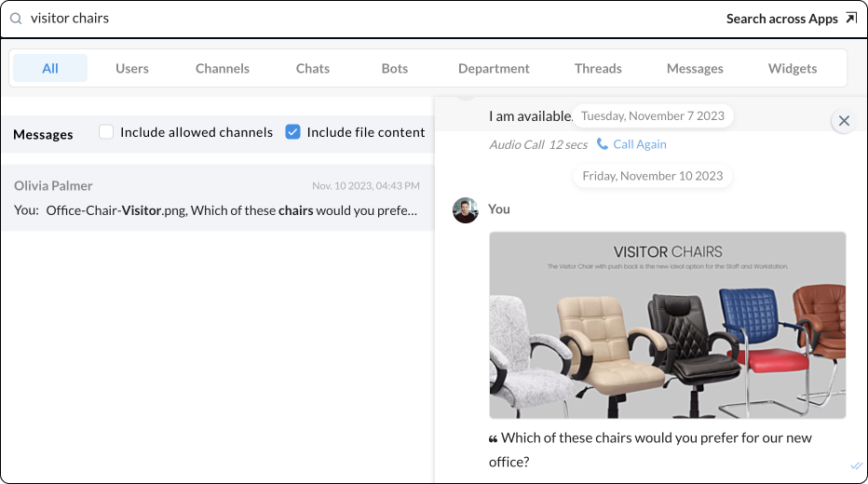
Task: Close the chat preview panel
Action: [844, 121]
